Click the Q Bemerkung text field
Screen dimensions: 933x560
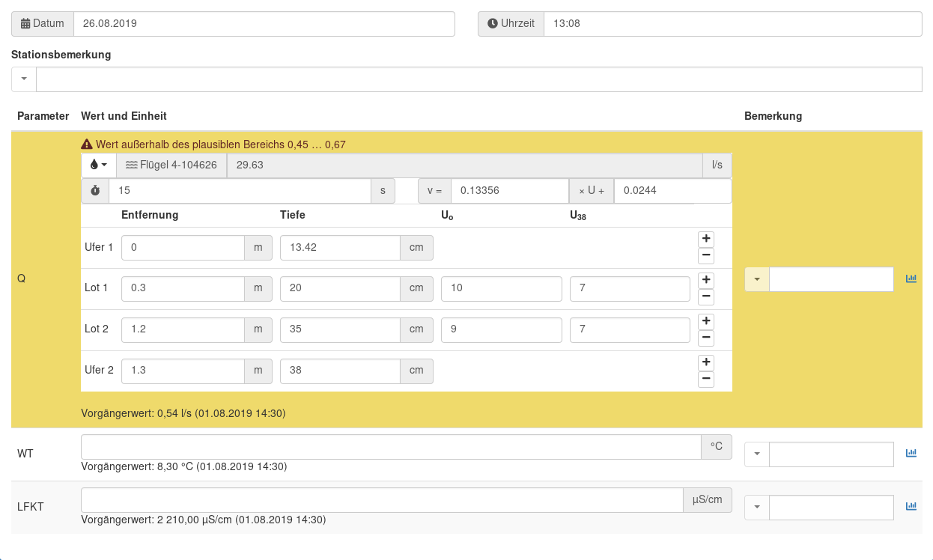point(831,279)
